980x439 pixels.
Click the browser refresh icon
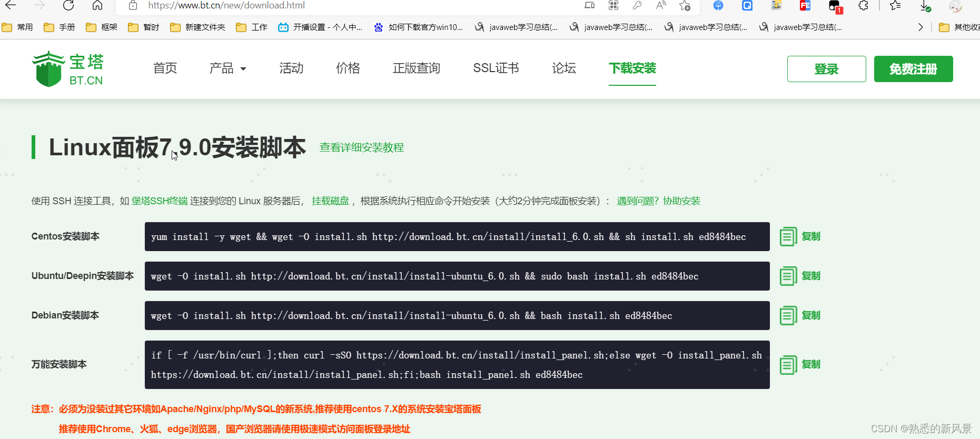click(68, 5)
